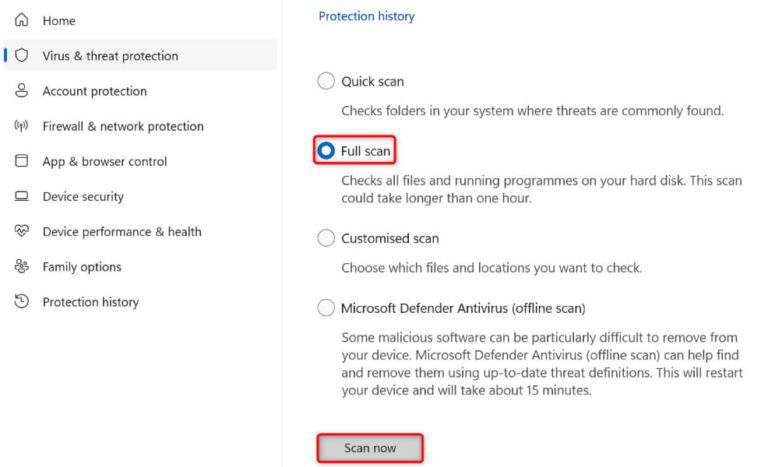Click the Firewall & network protection antenna icon
Image resolution: width=768 pixels, height=467 pixels.
21,126
